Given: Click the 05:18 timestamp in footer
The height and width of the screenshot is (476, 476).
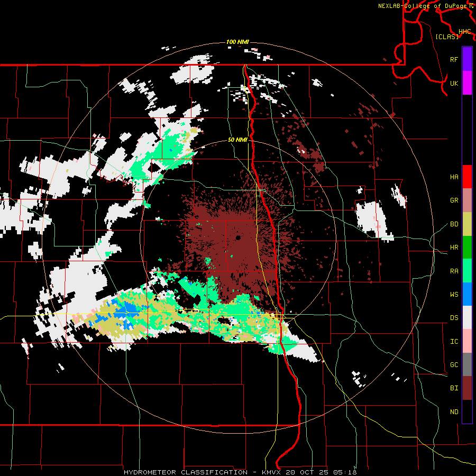Looking at the screenshot, I should (x=344, y=472).
